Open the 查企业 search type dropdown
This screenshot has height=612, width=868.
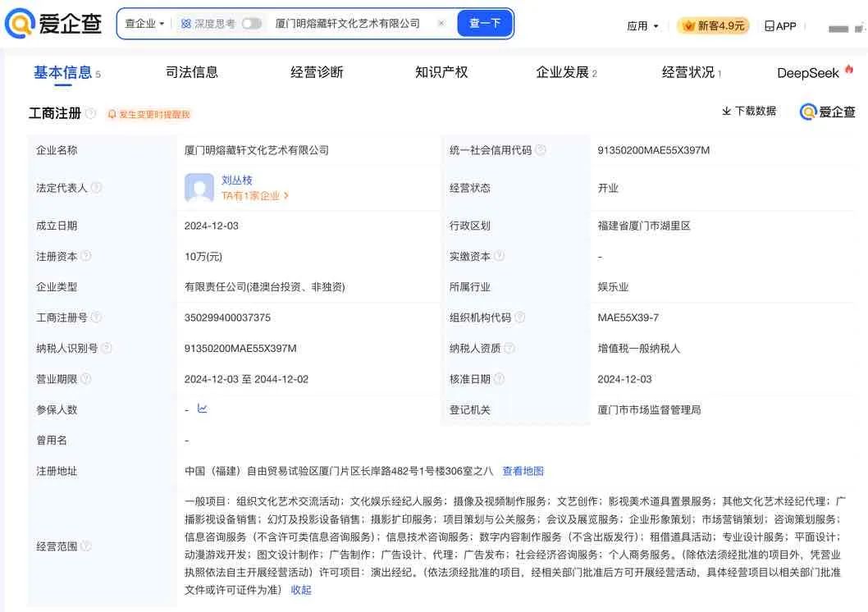click(144, 24)
